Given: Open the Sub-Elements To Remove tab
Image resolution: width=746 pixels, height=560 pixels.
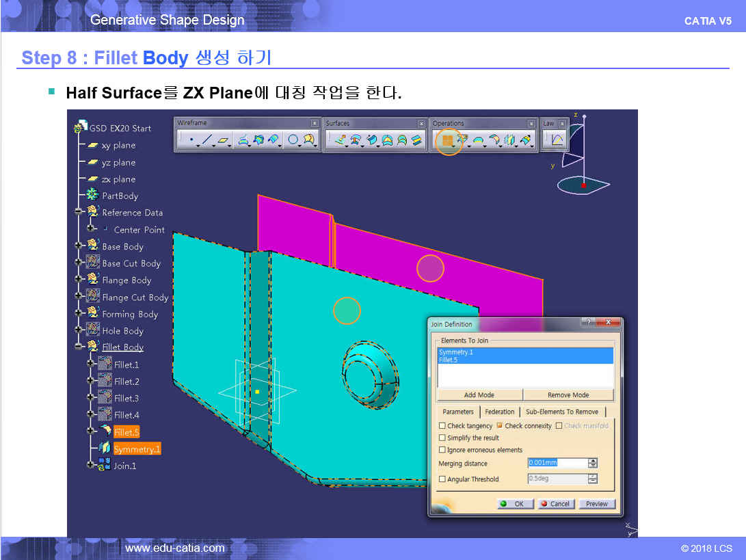Looking at the screenshot, I should pos(561,412).
